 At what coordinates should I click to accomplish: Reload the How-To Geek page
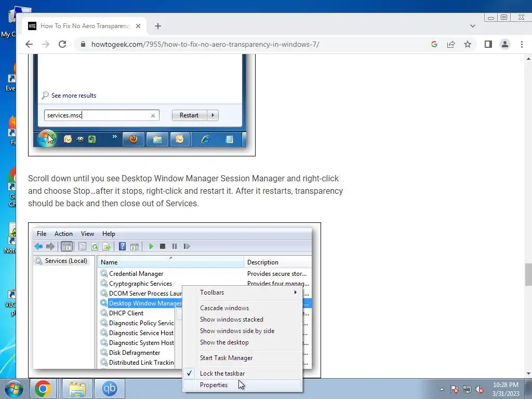pos(62,44)
